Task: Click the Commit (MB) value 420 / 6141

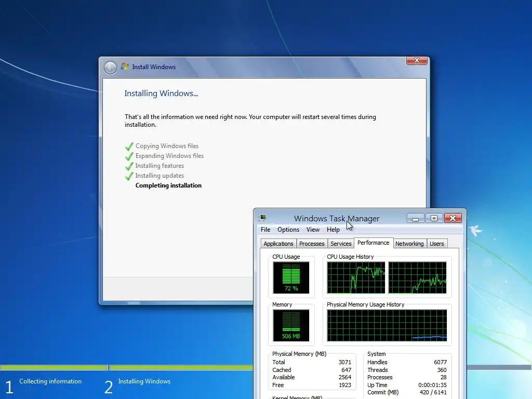Action: coord(433,393)
